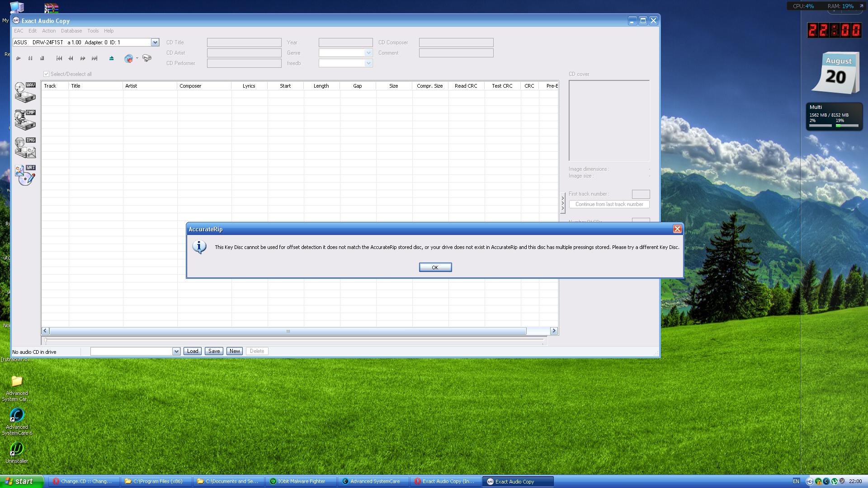Open the Tools menu

(93, 31)
